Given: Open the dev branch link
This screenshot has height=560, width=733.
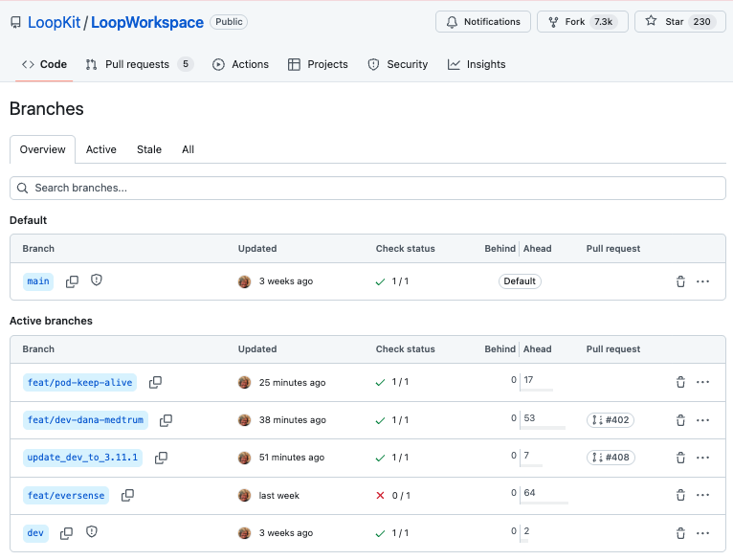Looking at the screenshot, I should tap(35, 533).
